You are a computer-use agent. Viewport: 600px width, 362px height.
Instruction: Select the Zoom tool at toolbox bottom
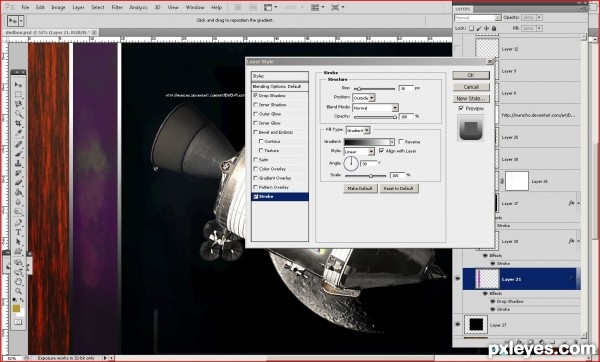18,292
